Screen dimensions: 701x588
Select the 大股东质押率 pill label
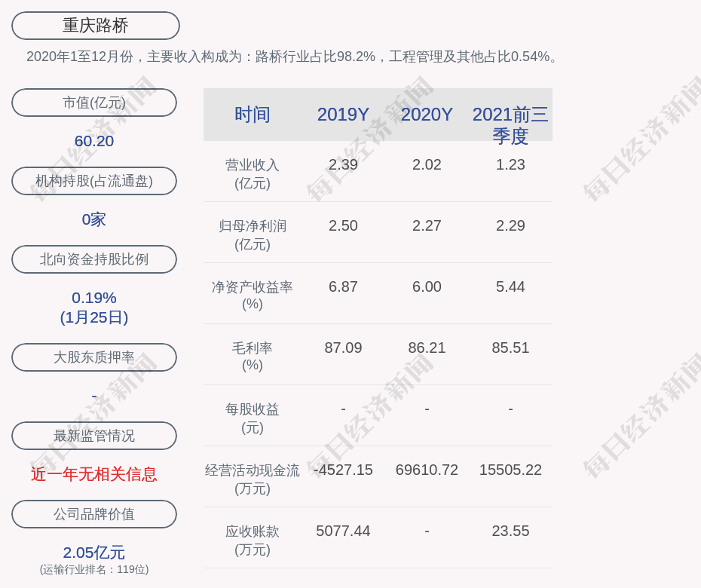click(x=94, y=357)
